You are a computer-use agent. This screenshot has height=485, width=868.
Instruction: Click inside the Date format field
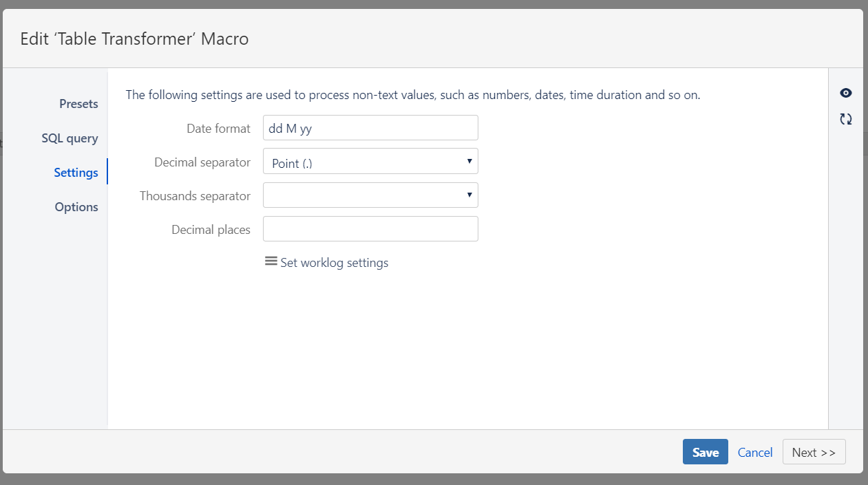pos(370,127)
